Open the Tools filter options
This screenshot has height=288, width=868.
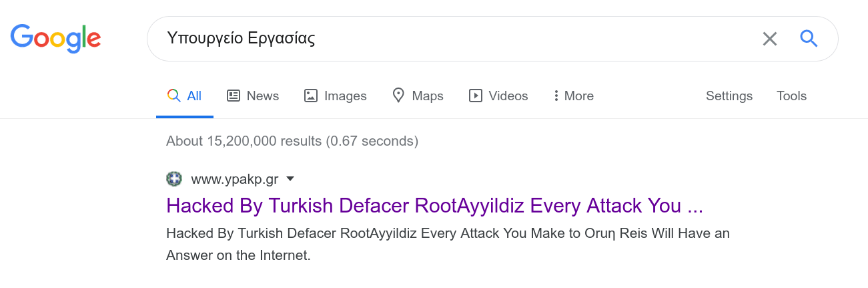pyautogui.click(x=791, y=96)
